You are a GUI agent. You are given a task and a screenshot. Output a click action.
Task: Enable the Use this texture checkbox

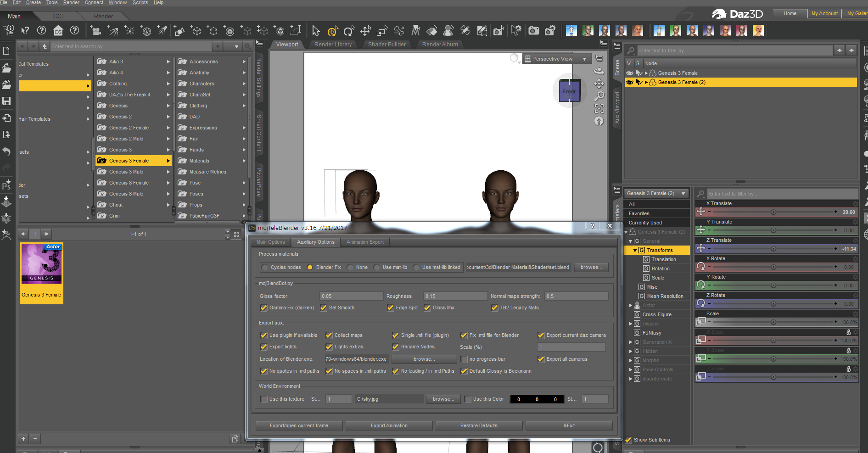(x=264, y=399)
